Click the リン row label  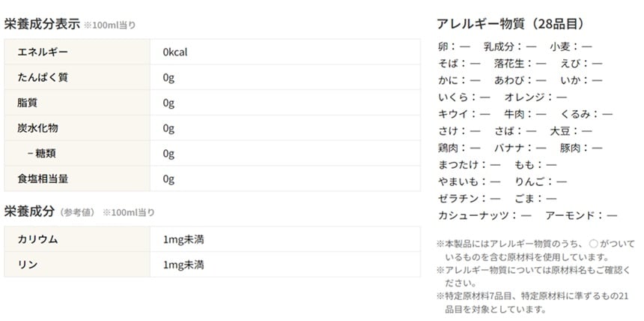[x=27, y=265]
